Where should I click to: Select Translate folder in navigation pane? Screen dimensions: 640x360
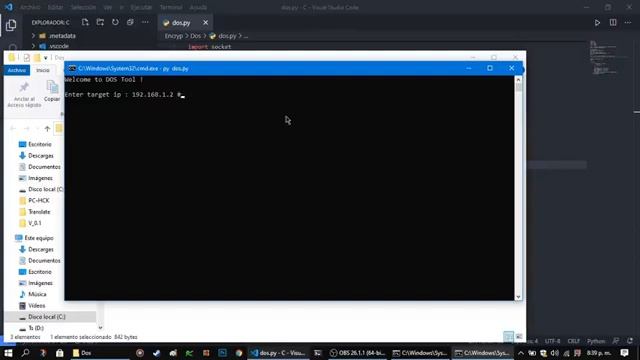(39, 212)
